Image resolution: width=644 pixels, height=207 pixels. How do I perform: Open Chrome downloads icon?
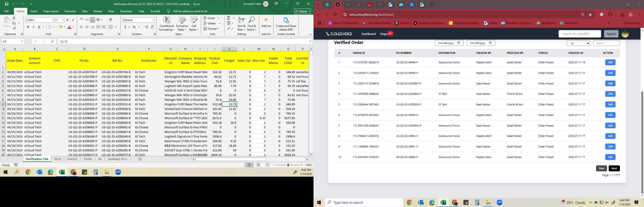pyautogui.click(x=622, y=14)
